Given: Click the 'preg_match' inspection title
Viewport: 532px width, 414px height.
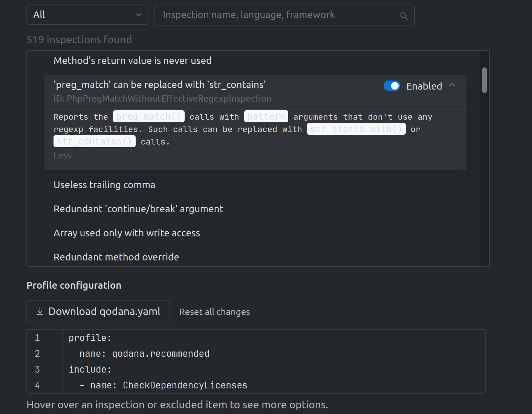Looking at the screenshot, I should (160, 85).
